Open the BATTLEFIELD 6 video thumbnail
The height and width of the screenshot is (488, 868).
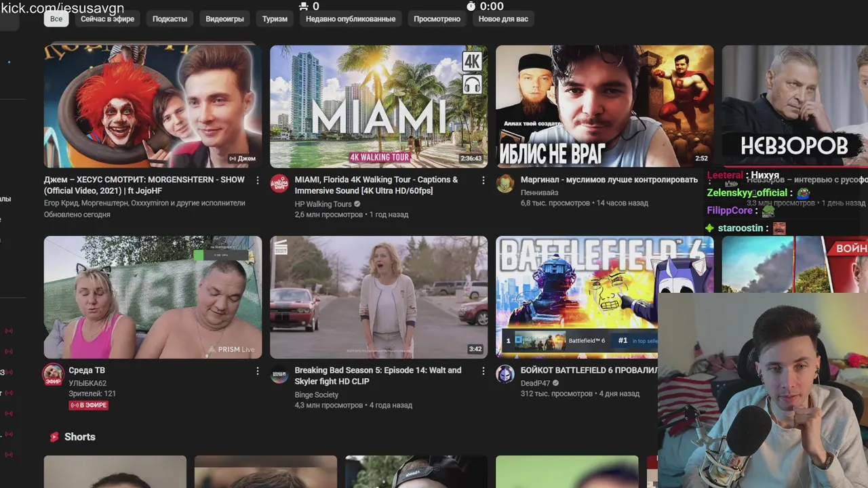tap(576, 297)
